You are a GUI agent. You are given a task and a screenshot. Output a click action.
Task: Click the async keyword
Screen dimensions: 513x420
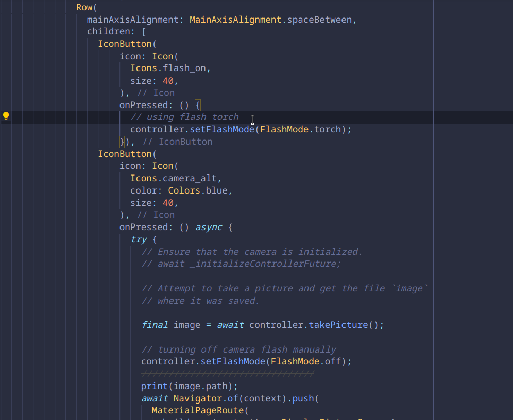(x=209, y=227)
